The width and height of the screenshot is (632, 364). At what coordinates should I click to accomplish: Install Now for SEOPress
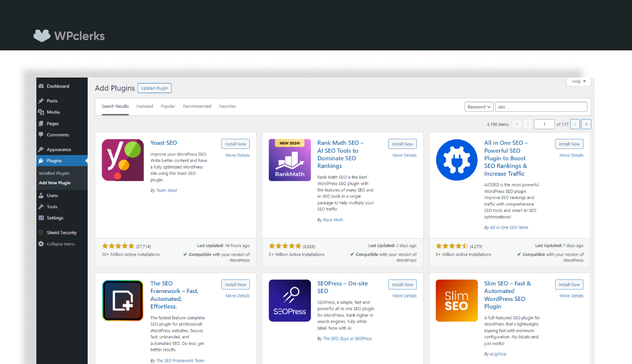[x=402, y=285]
